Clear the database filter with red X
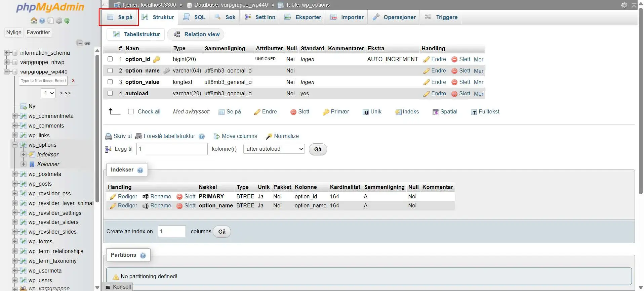 pyautogui.click(x=73, y=81)
